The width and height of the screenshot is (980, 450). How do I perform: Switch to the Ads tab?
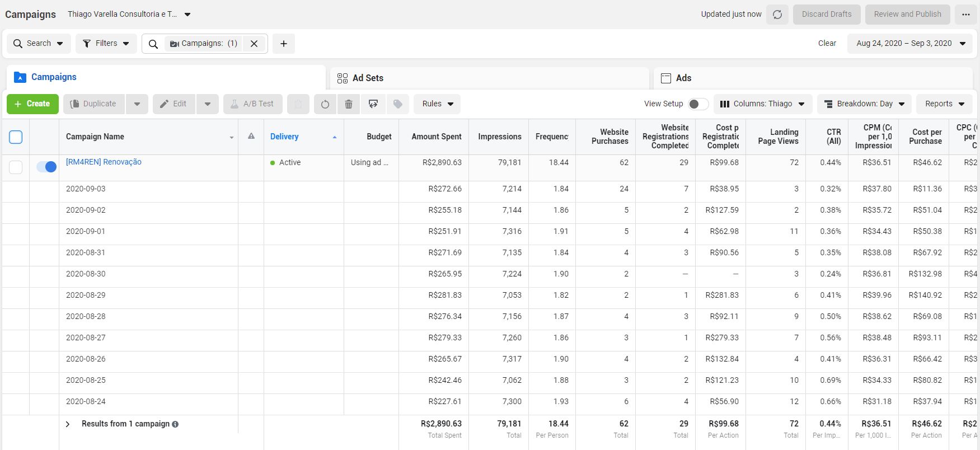click(683, 78)
